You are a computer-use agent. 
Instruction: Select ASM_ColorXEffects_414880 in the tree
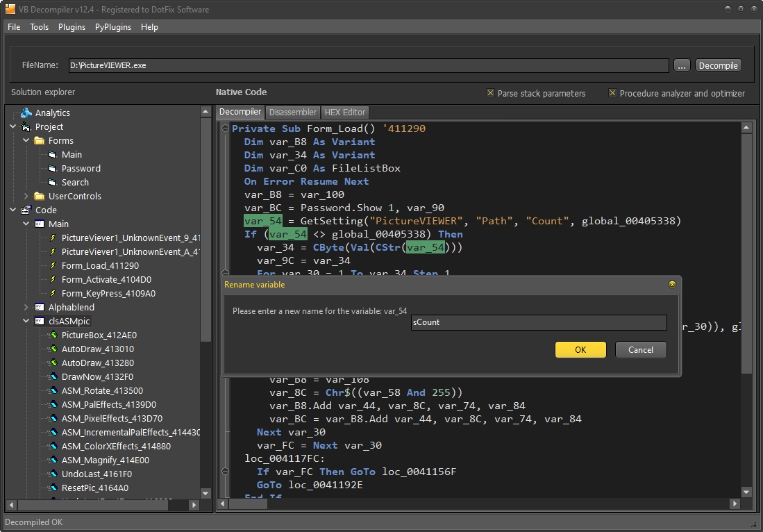(116, 447)
